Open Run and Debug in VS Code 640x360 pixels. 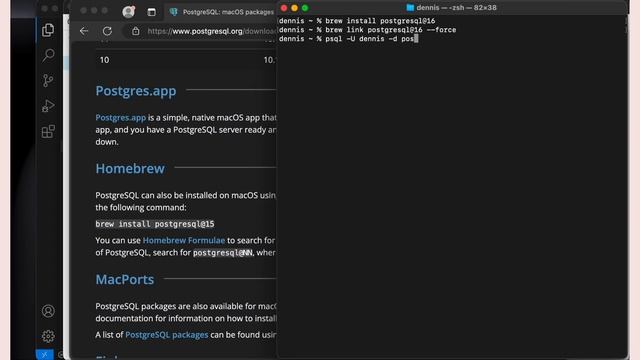(x=48, y=106)
